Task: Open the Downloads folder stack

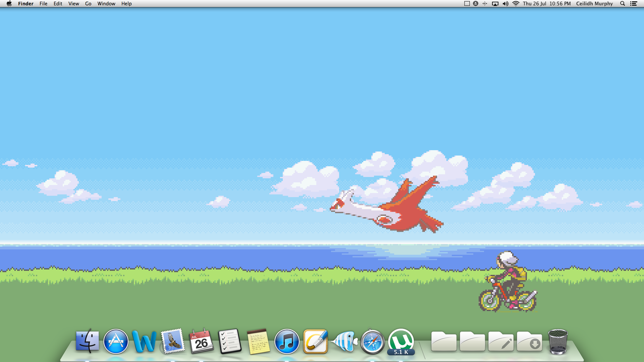Action: click(529, 342)
